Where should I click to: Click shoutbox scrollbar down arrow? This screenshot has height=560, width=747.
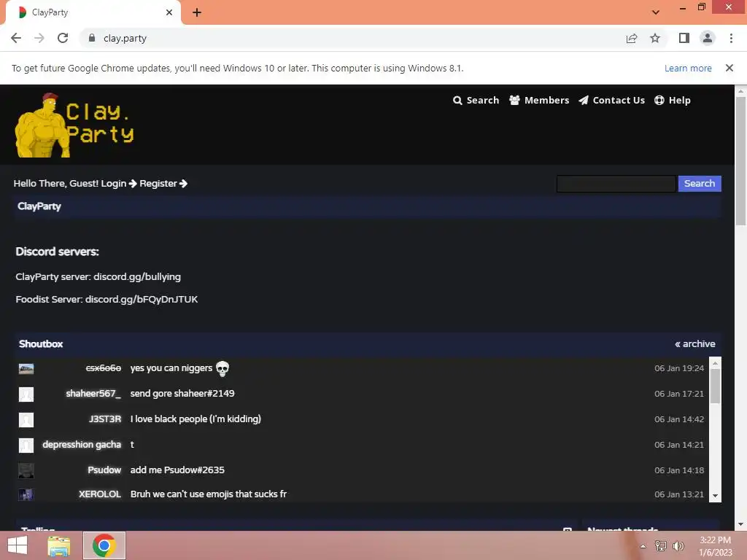pyautogui.click(x=715, y=496)
